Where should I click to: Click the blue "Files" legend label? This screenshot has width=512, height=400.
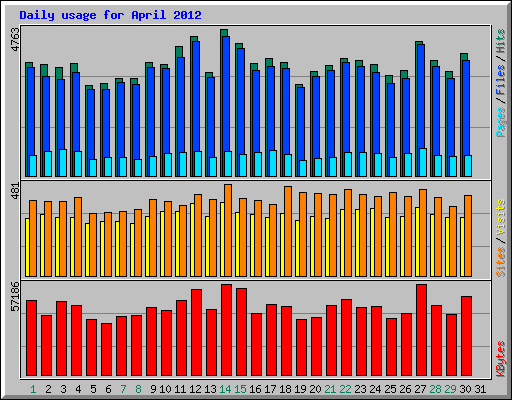pyautogui.click(x=501, y=80)
